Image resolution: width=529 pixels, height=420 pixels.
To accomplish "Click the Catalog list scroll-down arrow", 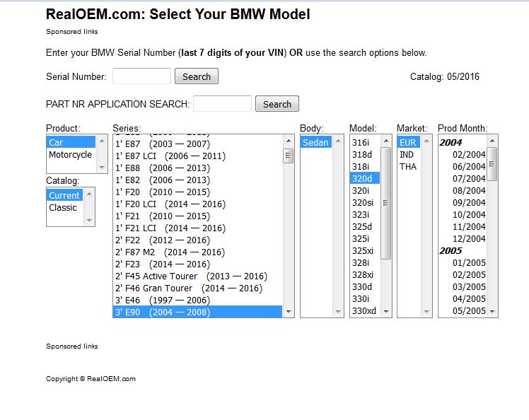I will pyautogui.click(x=89, y=221).
